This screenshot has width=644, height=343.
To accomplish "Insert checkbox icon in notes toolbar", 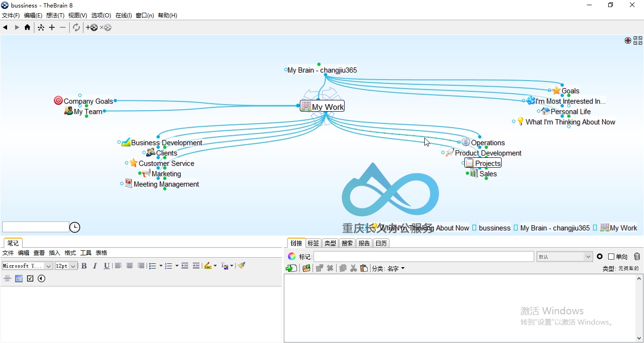I will [30, 278].
